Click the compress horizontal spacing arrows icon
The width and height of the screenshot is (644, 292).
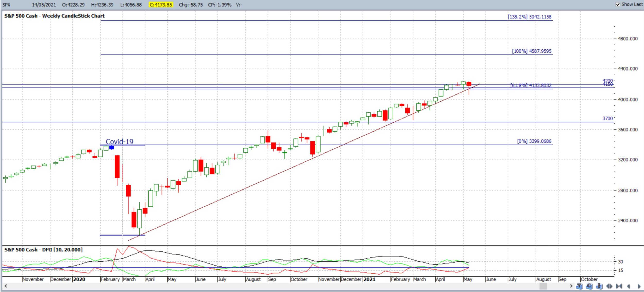[619, 286]
